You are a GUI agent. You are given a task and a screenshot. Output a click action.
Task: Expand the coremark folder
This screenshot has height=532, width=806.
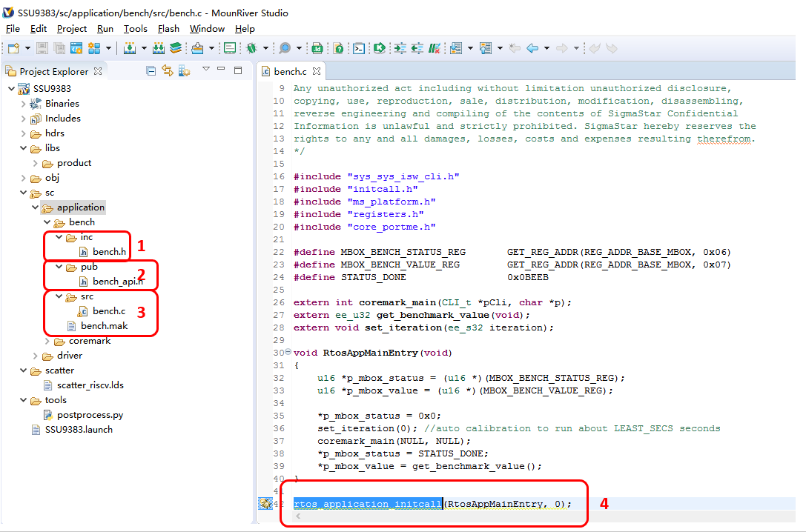(x=47, y=341)
